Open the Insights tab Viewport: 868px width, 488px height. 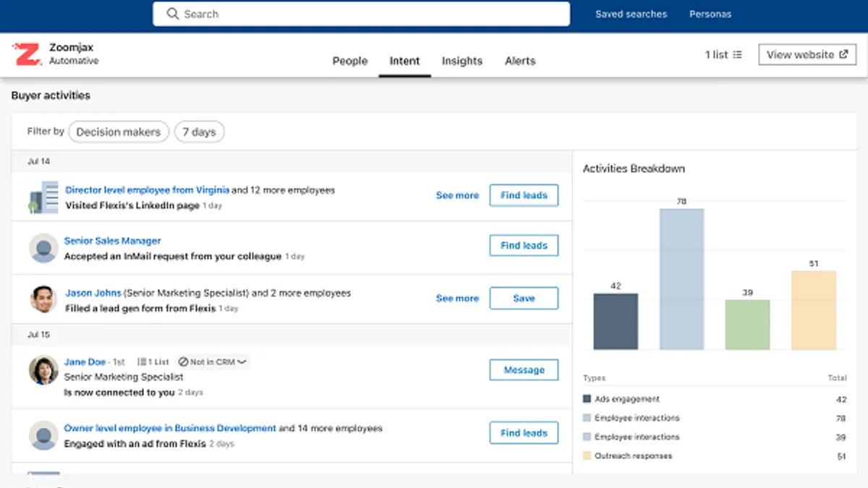coord(462,61)
